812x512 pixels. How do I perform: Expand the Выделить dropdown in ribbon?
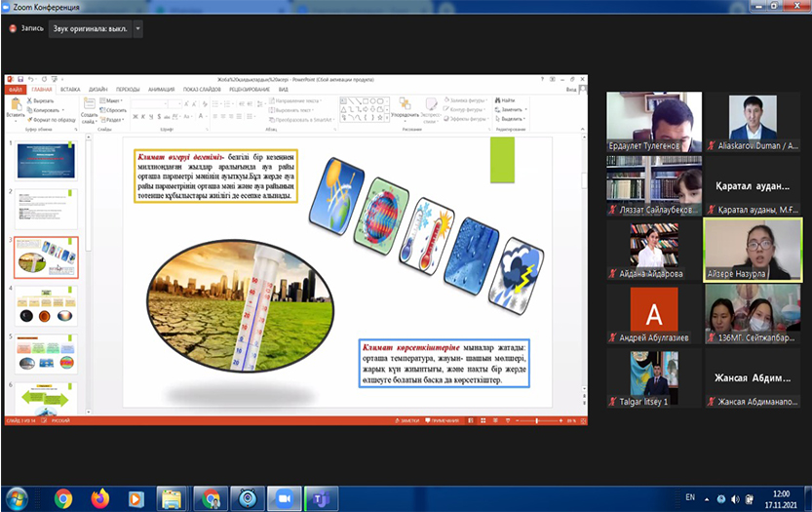coord(510,118)
